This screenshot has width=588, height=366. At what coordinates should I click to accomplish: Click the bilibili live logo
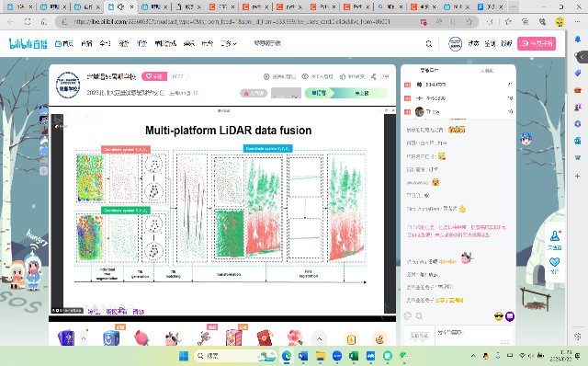(x=28, y=43)
